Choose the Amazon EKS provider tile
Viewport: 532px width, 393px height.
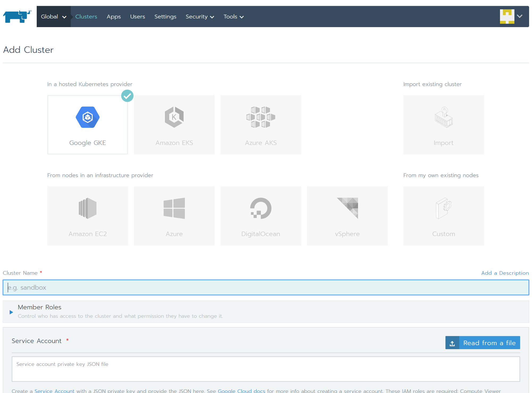click(x=174, y=125)
